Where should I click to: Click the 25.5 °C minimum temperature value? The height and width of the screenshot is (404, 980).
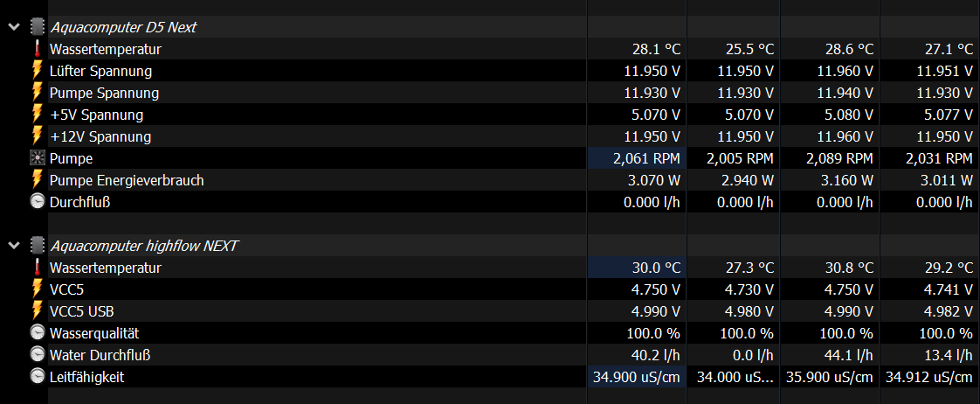(749, 49)
